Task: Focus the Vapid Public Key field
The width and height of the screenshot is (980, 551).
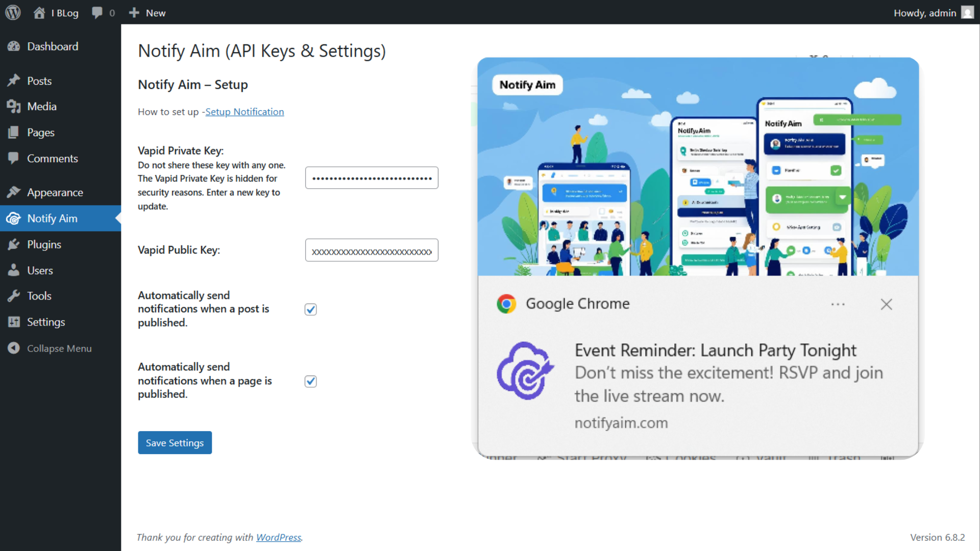Action: [x=372, y=251]
